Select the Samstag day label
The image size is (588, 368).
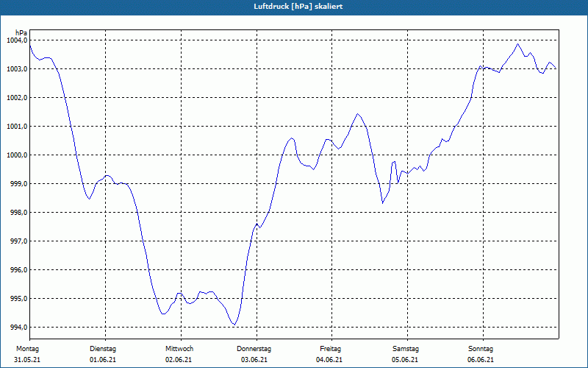[x=406, y=349]
